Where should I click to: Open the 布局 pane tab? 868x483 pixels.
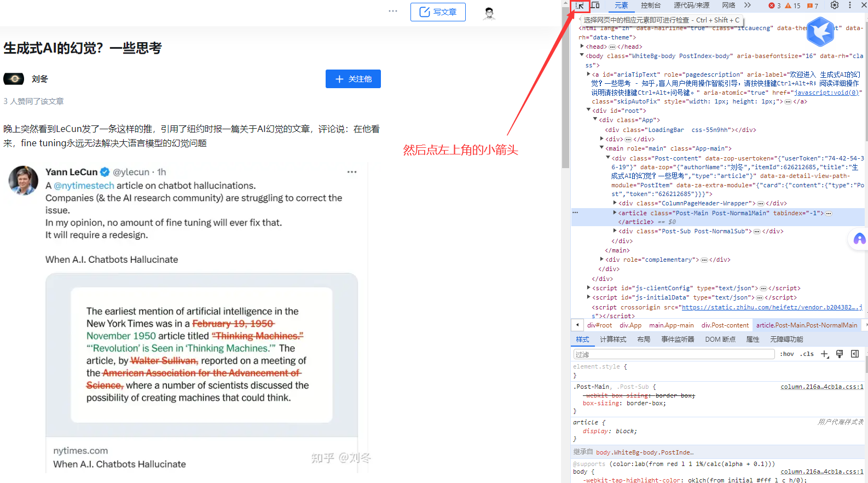pos(644,340)
